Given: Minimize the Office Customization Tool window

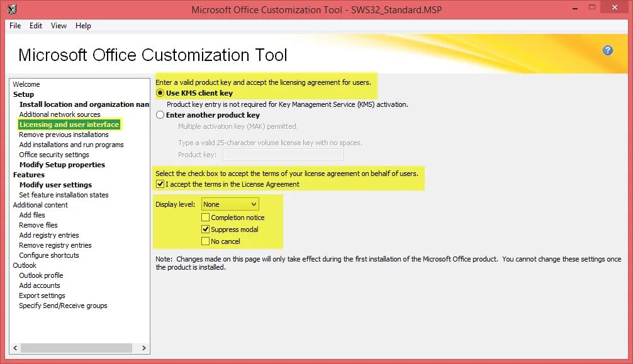Looking at the screenshot, I should pyautogui.click(x=575, y=8).
